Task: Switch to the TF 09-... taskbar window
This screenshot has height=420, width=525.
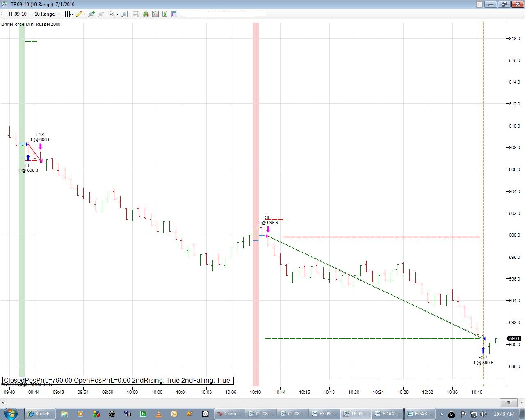Action: [356, 413]
